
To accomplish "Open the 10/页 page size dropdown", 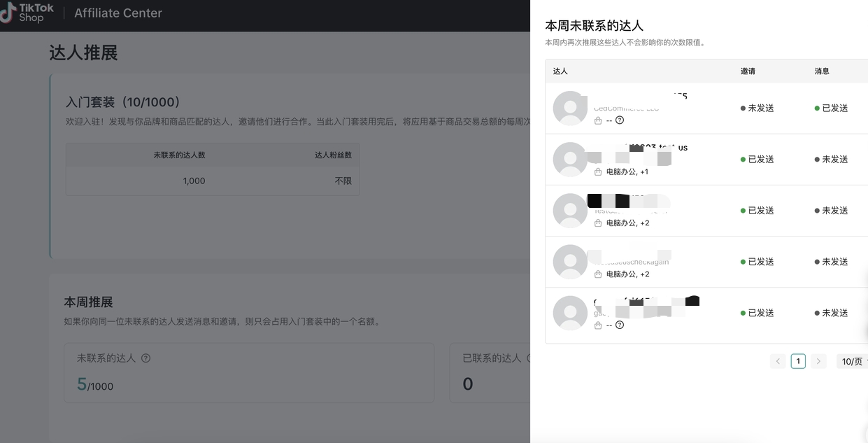I will (x=853, y=361).
